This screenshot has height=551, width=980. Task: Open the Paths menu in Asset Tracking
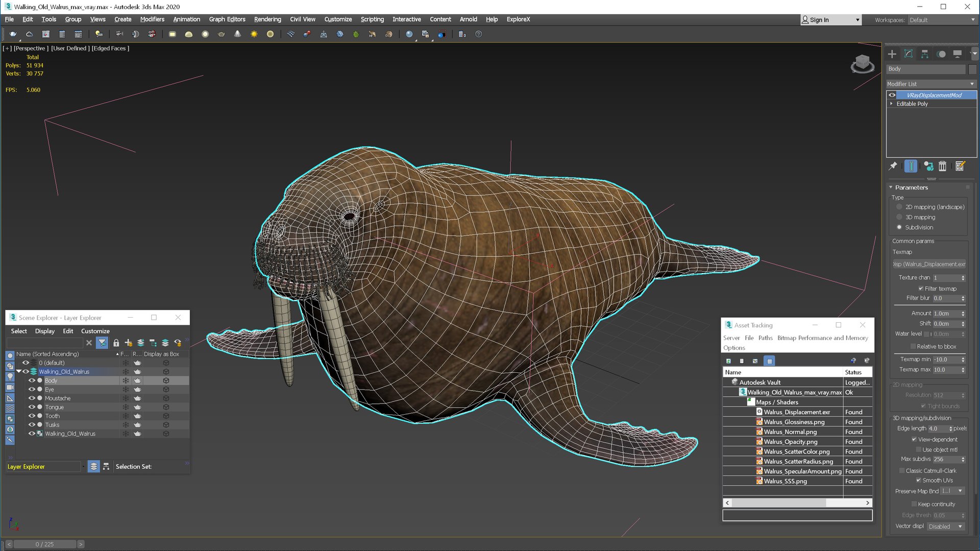(765, 338)
